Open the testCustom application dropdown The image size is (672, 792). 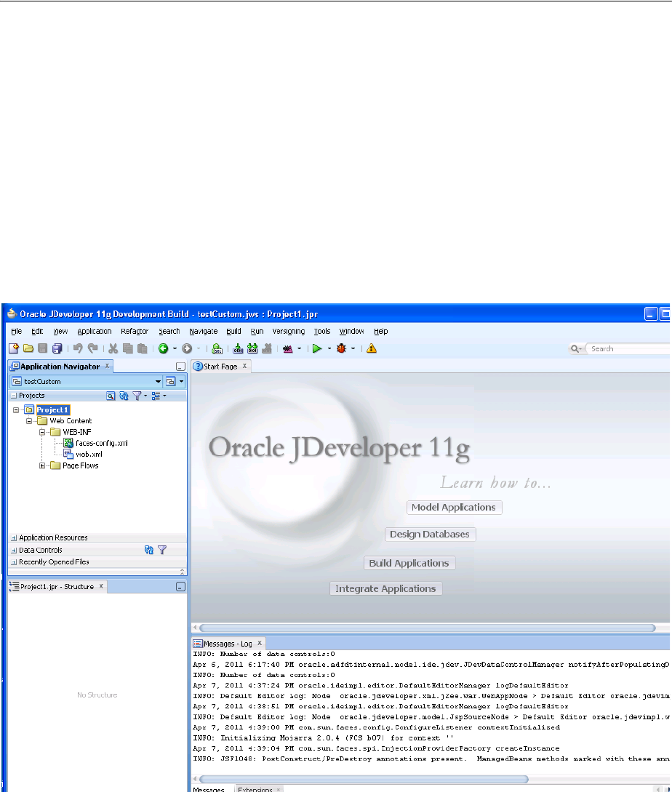click(x=158, y=381)
